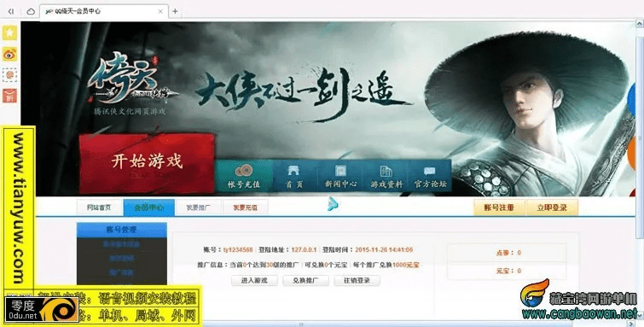Go to 首页 gate icon in banner

pos(294,176)
